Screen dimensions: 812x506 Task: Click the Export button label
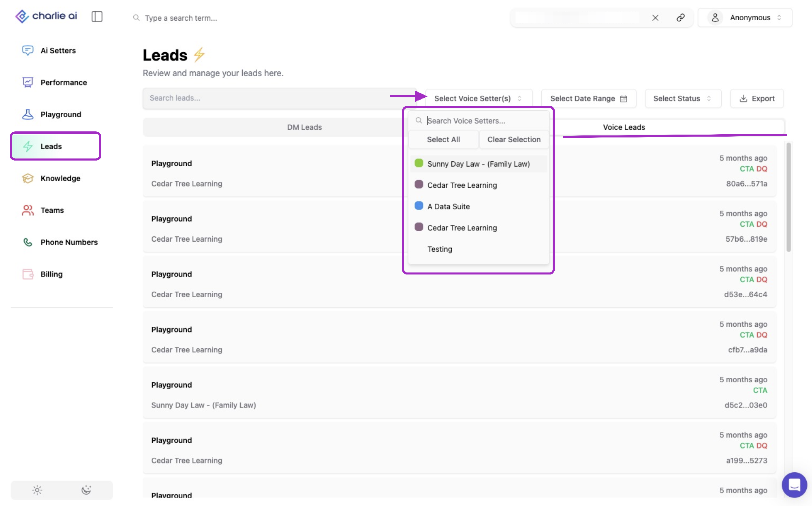coord(763,99)
